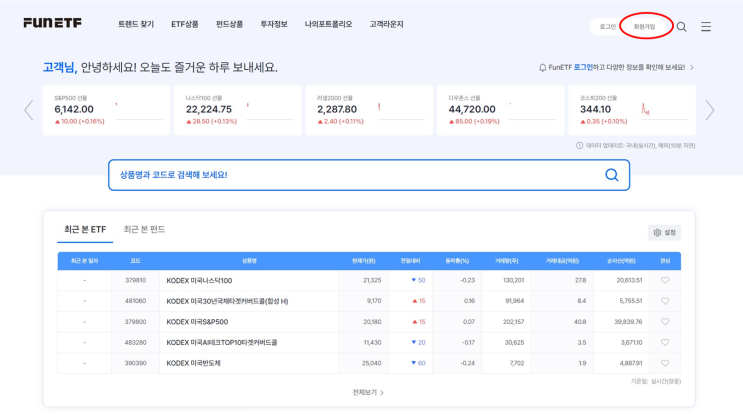Open the 트렌드 찾기 navigation menu
This screenshot has width=743, height=414.
coord(136,24)
